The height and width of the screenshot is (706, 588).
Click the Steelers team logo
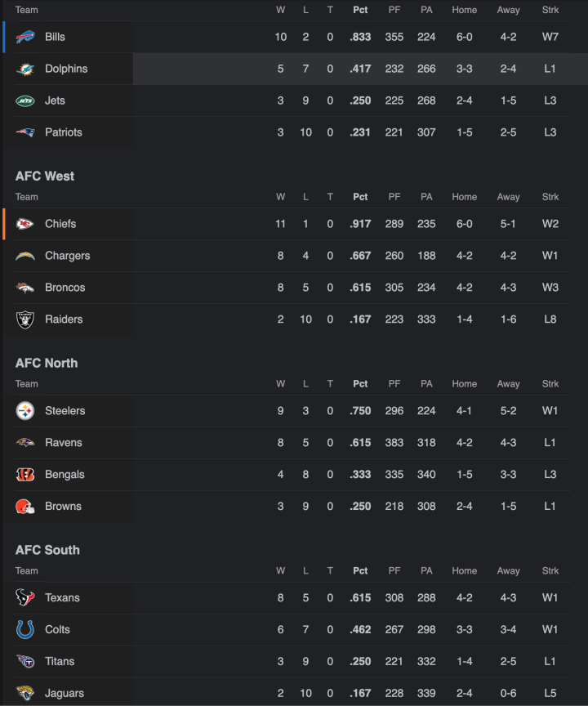coord(25,411)
